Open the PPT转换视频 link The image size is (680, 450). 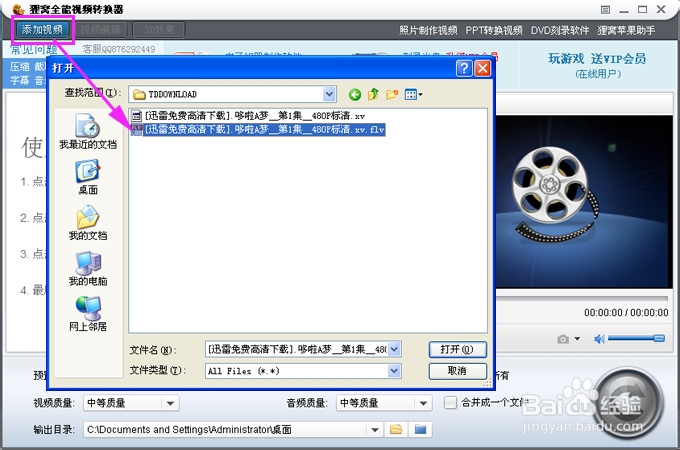(494, 30)
